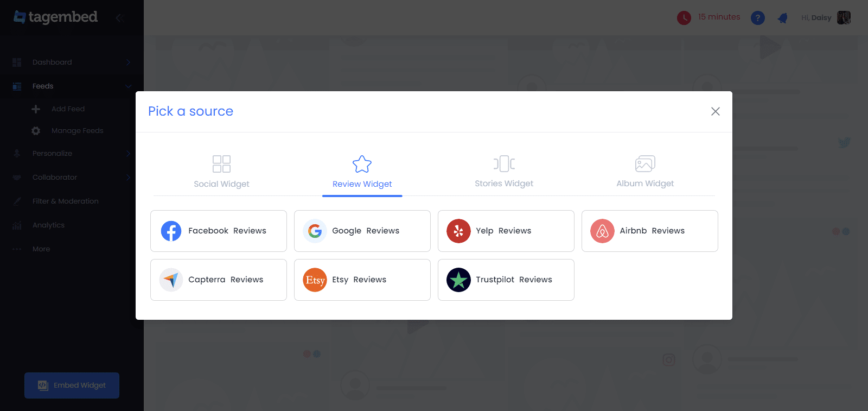Click the red clock trial timer icon
Viewport: 868px width, 411px height.
[684, 18]
